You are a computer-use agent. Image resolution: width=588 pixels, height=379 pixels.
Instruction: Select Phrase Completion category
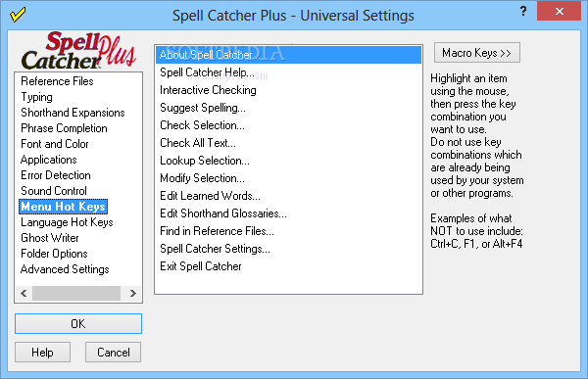pos(64,128)
